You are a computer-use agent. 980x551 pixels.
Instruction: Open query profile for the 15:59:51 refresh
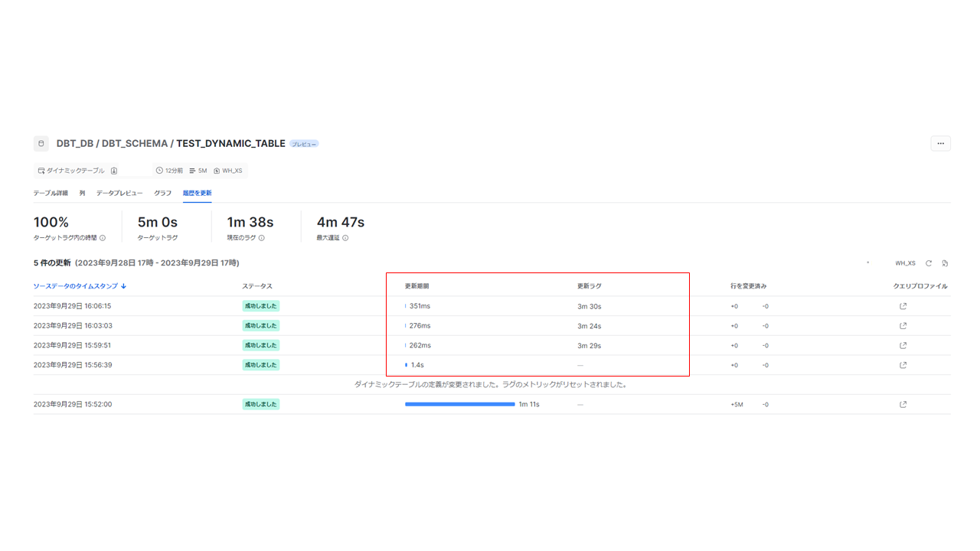point(903,345)
